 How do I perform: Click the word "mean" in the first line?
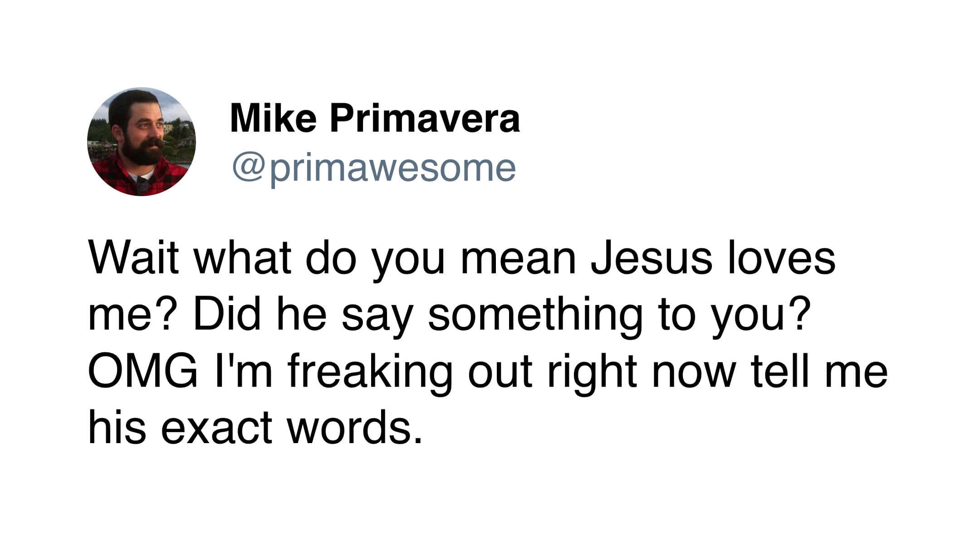(x=518, y=258)
